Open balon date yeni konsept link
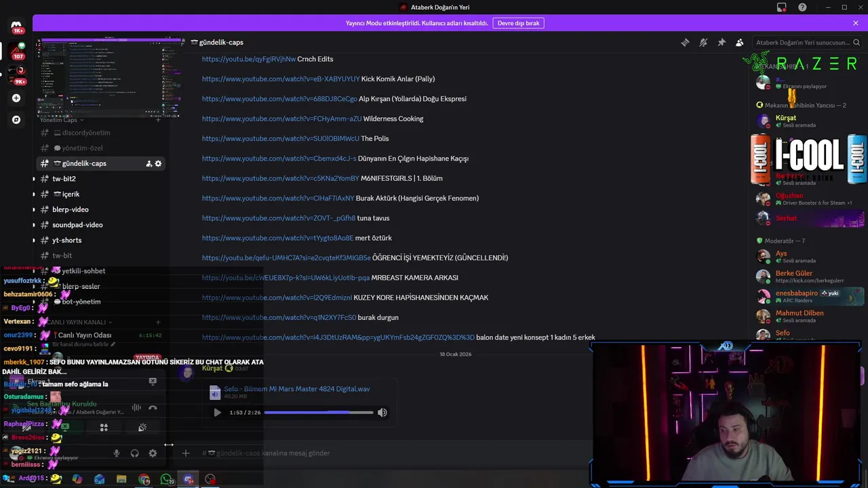The height and width of the screenshot is (488, 868). click(x=338, y=337)
